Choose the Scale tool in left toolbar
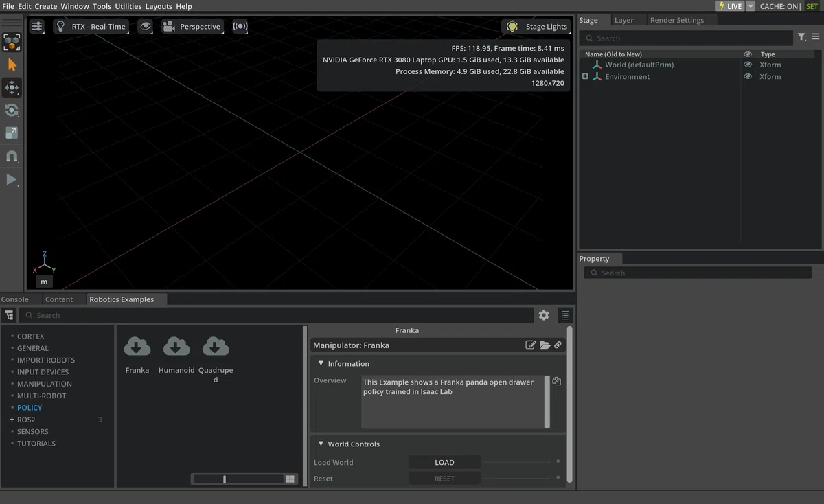This screenshot has height=504, width=824. [12, 133]
